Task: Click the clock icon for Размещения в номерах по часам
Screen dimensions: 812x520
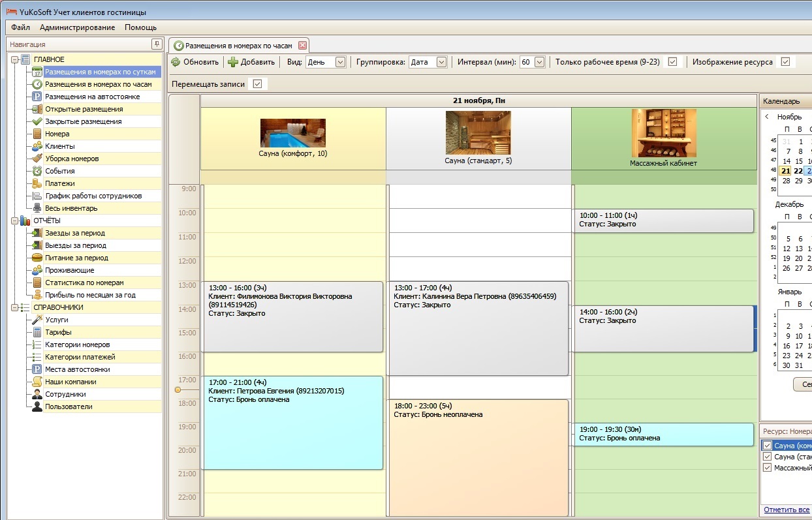Action: pos(37,84)
